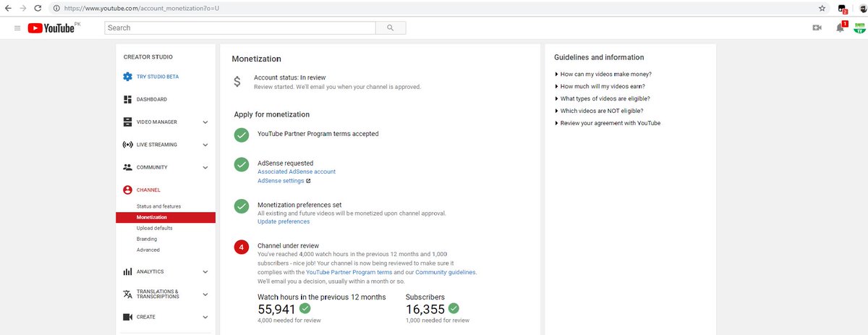Open Status and features page
This screenshot has height=335, width=868.
[x=158, y=206]
